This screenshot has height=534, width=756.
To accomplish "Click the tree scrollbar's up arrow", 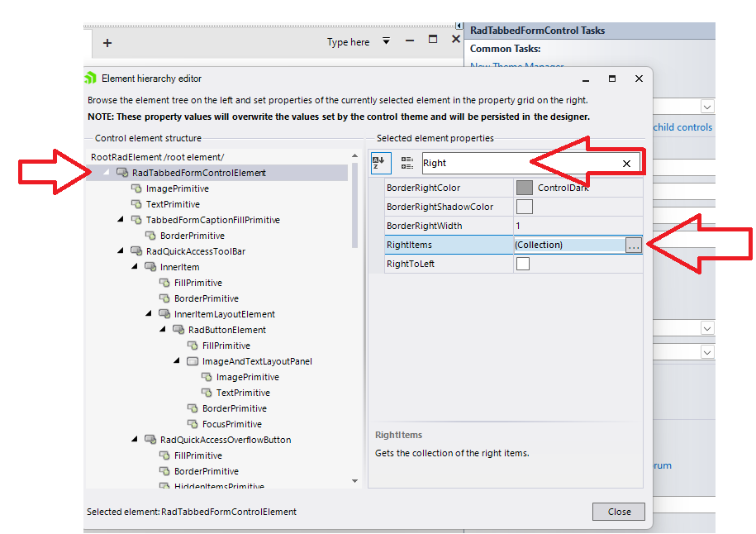I will (x=354, y=155).
